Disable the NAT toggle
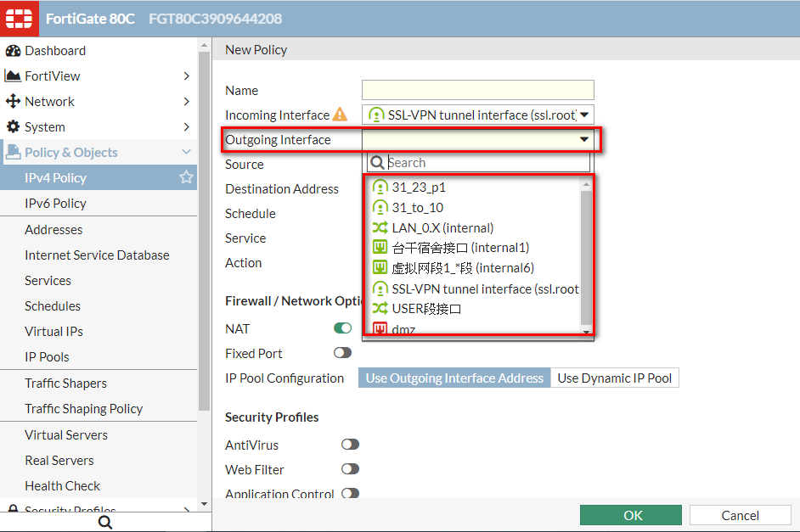This screenshot has height=532, width=800. coord(343,328)
